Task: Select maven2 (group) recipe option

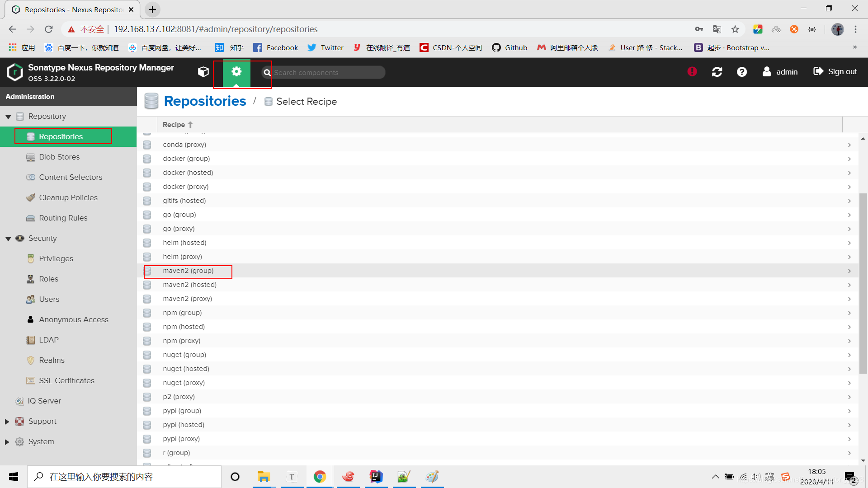Action: click(188, 271)
